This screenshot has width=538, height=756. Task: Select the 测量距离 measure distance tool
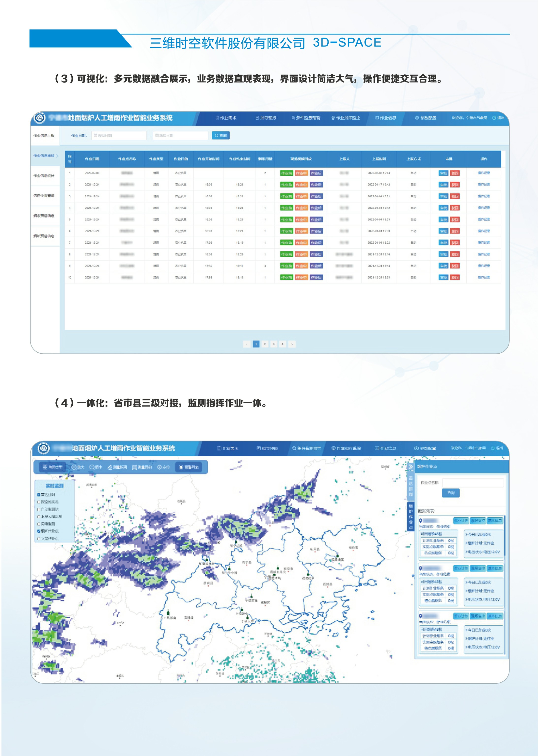117,467
